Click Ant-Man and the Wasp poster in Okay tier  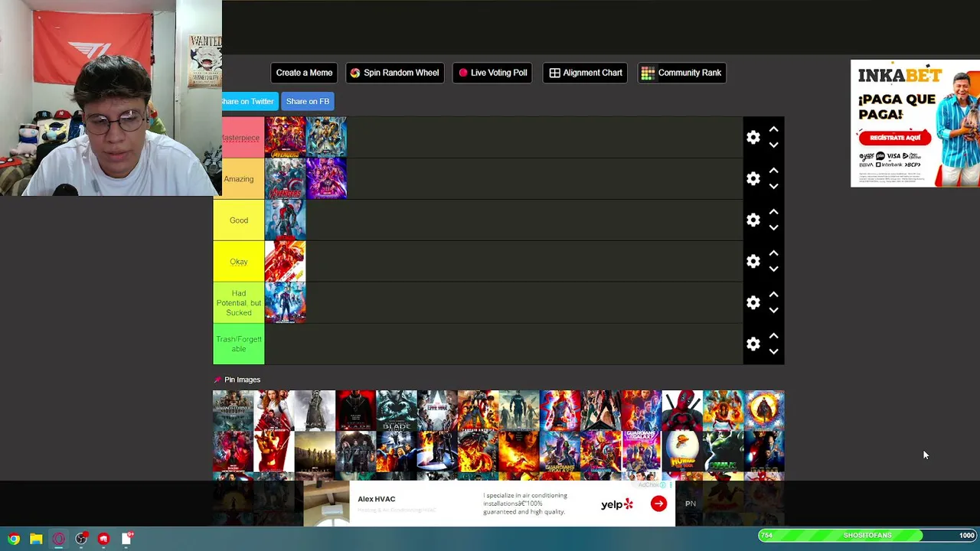[285, 262]
